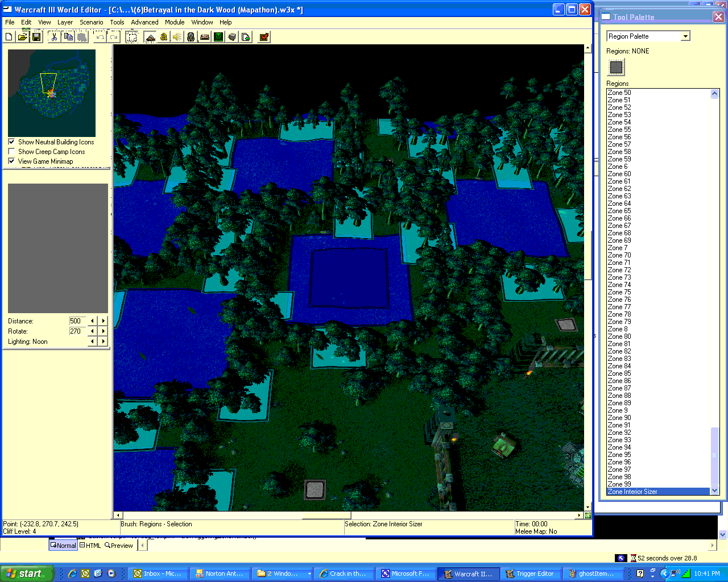Select Zone 8 in Regions list
Viewport: 728px width, 582px height.
tap(659, 329)
